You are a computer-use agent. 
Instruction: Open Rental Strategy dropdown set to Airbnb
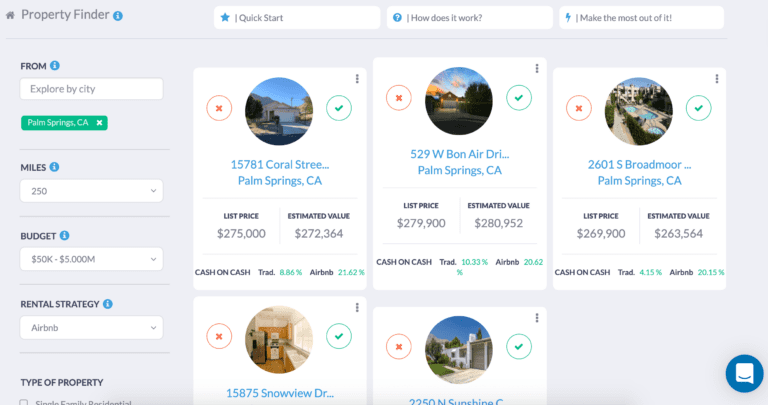[91, 327]
